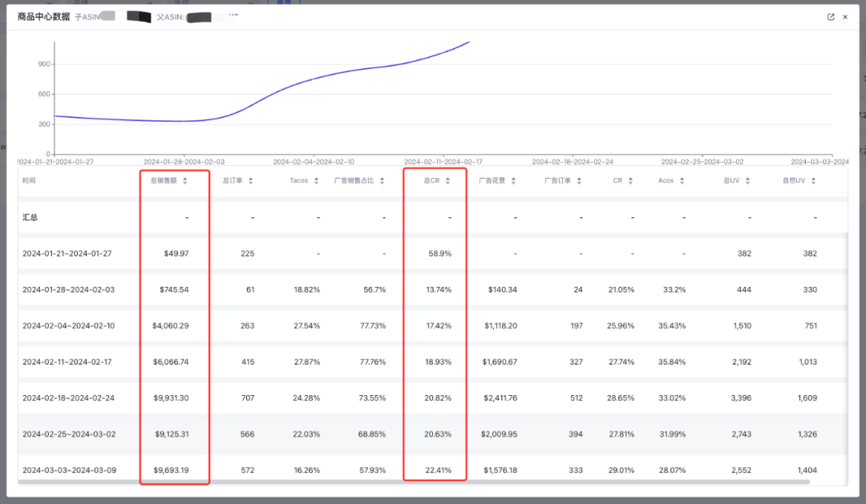Open the dialog in a new window
The width and height of the screenshot is (866, 504).
(831, 17)
